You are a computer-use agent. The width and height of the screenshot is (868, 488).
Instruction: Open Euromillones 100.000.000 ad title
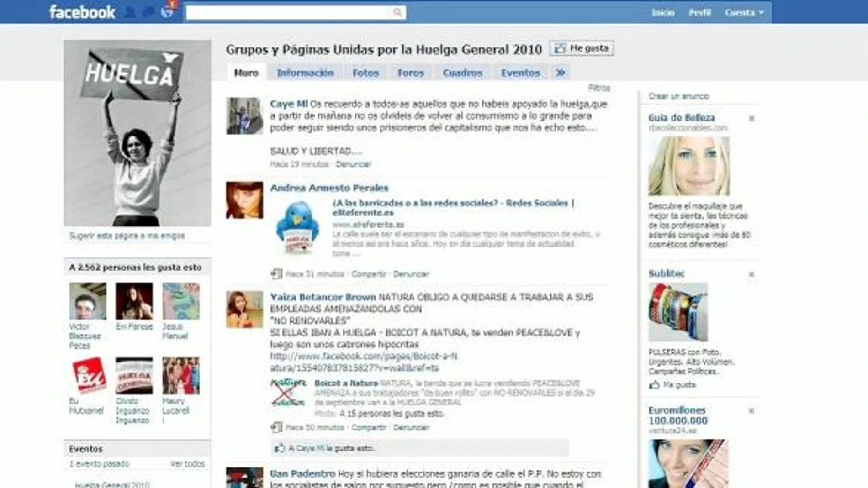tap(678, 415)
